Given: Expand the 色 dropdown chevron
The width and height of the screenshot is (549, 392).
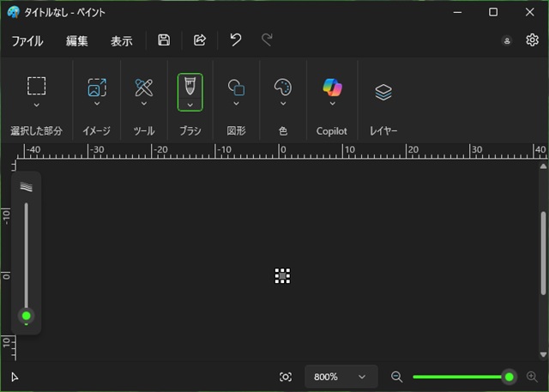Looking at the screenshot, I should click(283, 103).
